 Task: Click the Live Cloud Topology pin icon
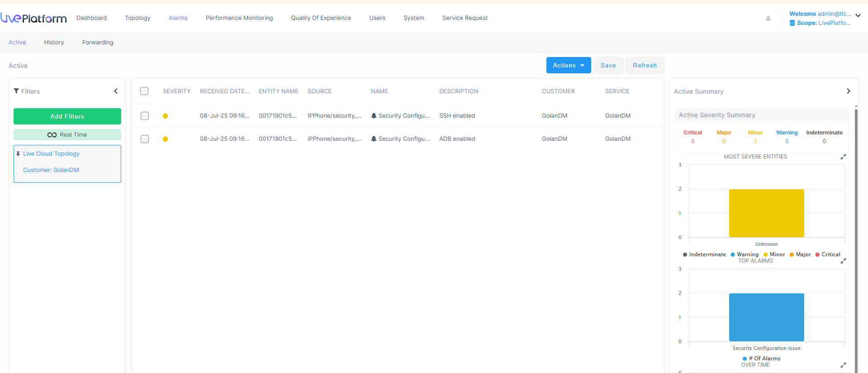pyautogui.click(x=18, y=154)
